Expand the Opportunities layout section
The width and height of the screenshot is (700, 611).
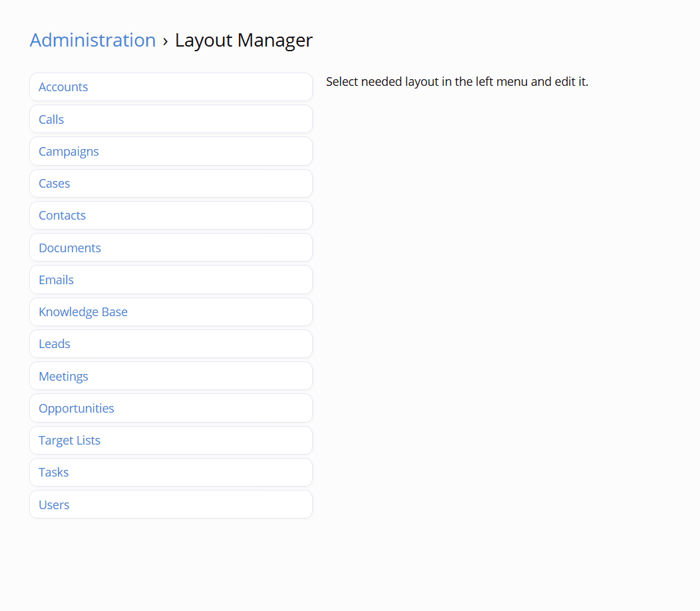point(77,409)
